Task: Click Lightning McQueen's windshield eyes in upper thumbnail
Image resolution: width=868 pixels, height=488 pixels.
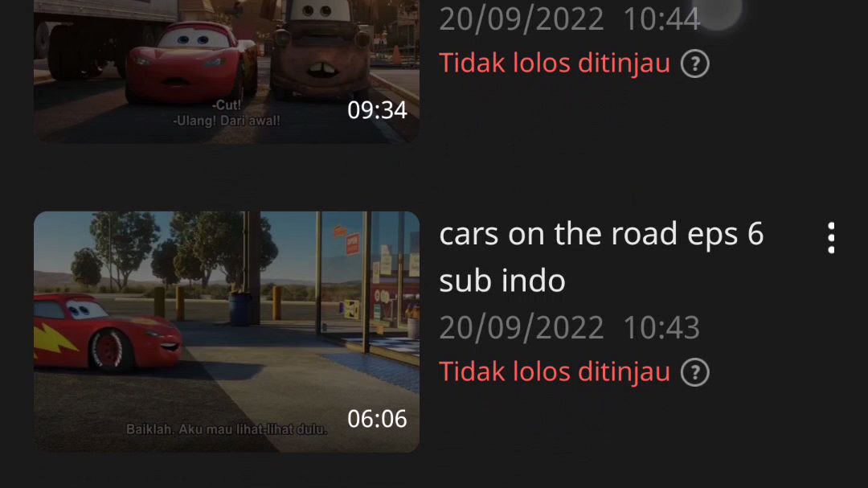Action: (x=195, y=39)
